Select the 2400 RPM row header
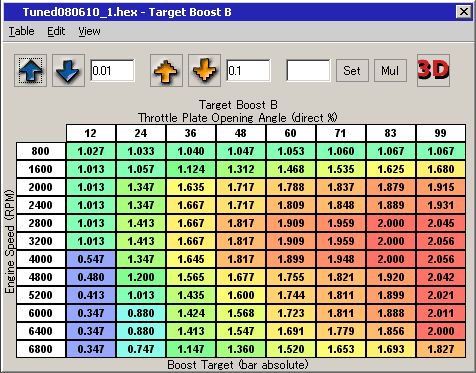Screen dimensions: 476x373 pos(41,205)
